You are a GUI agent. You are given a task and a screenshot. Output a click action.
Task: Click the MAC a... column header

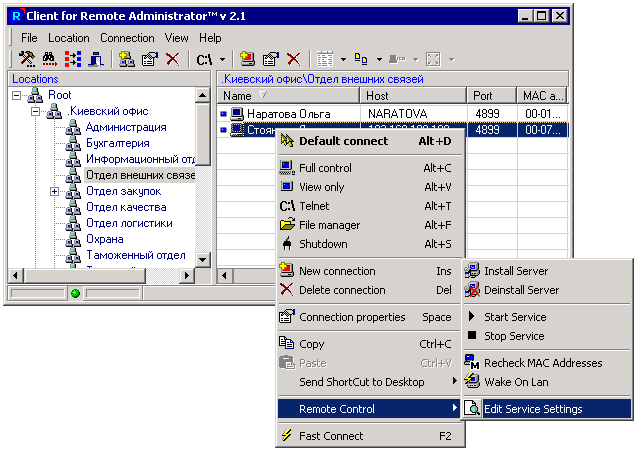[542, 96]
